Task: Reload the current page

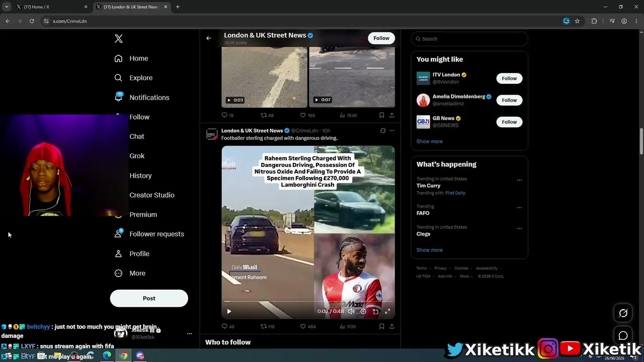Action: 32,21
